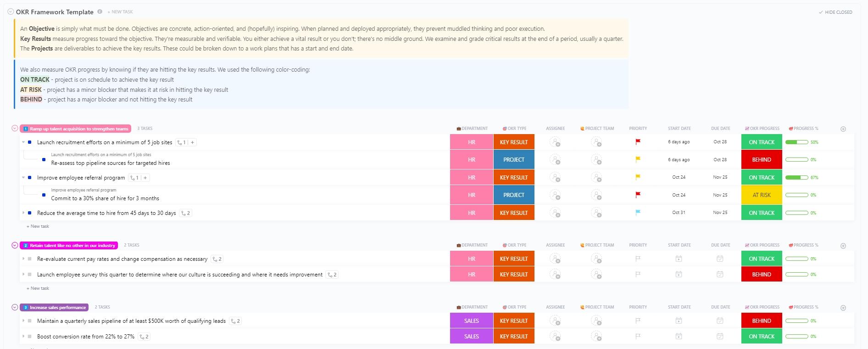This screenshot has width=868, height=349.
Task: Set the due date calendar for Launch employee survey
Action: click(x=720, y=275)
